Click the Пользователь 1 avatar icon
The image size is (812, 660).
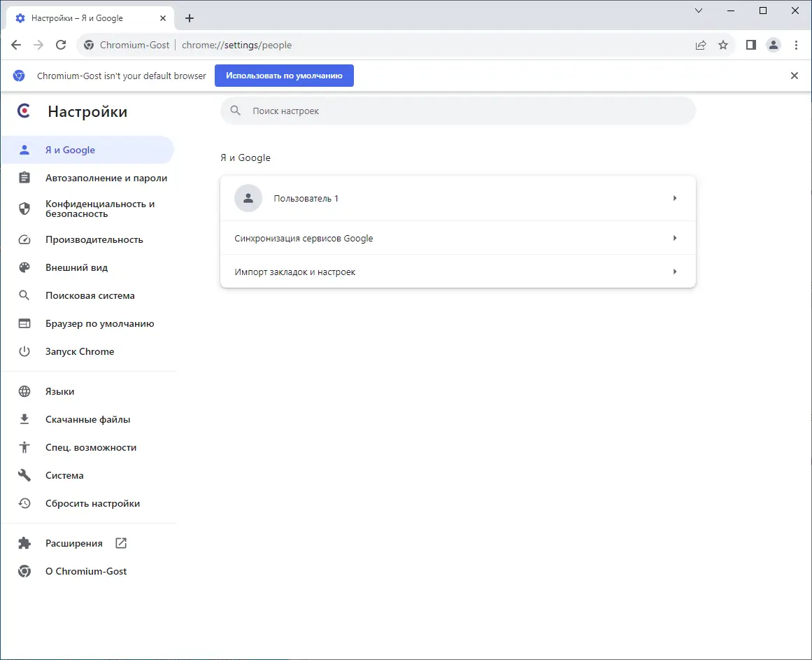click(248, 198)
